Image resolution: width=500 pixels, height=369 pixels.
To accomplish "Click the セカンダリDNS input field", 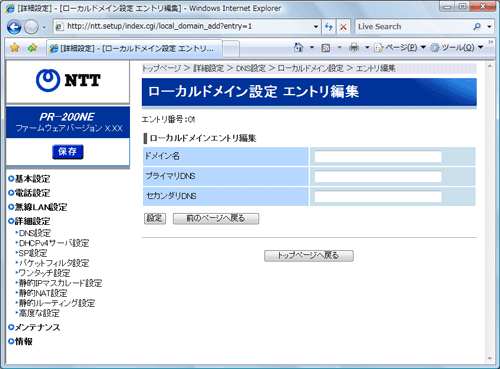I will tap(378, 196).
